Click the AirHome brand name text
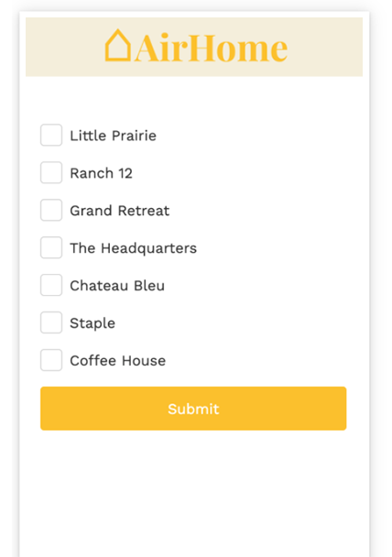Screen dimensions: 392x557 pyautogui.click(x=212, y=48)
